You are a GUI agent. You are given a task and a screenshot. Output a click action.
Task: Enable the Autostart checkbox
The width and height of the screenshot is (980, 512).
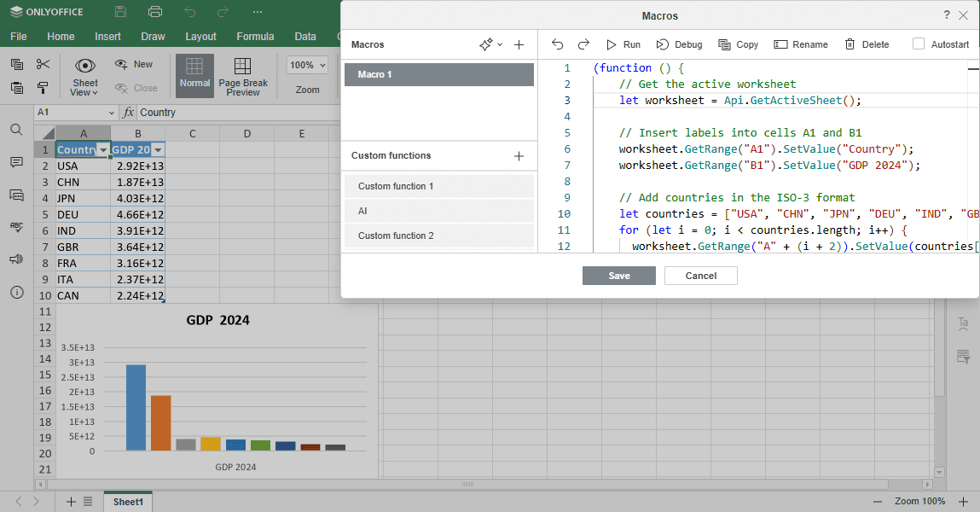point(918,44)
